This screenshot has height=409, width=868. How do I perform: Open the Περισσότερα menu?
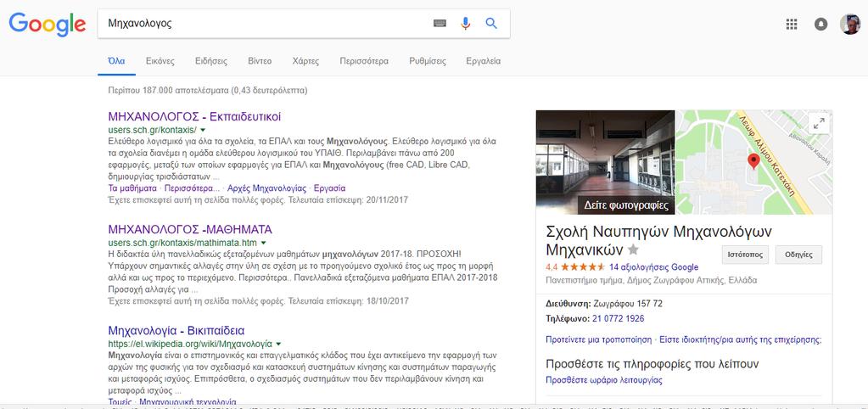[x=364, y=61]
